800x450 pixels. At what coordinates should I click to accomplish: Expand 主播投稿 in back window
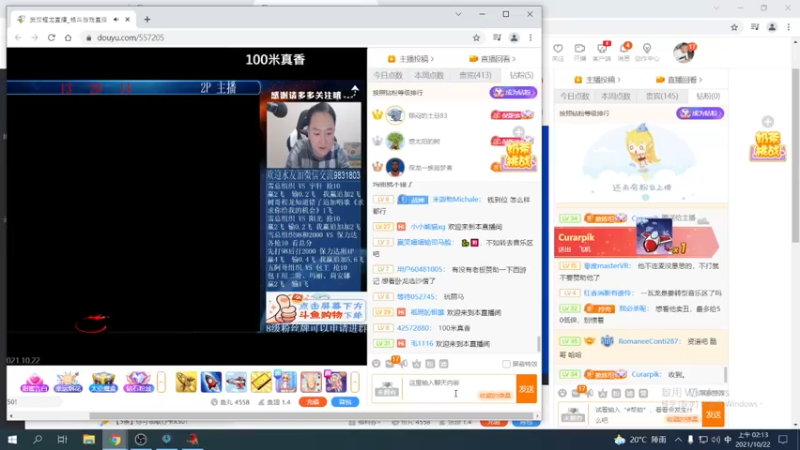[x=597, y=80]
